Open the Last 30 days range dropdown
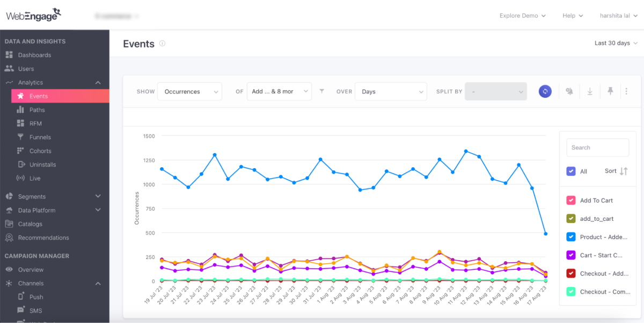This screenshot has height=323, width=644. (x=616, y=43)
